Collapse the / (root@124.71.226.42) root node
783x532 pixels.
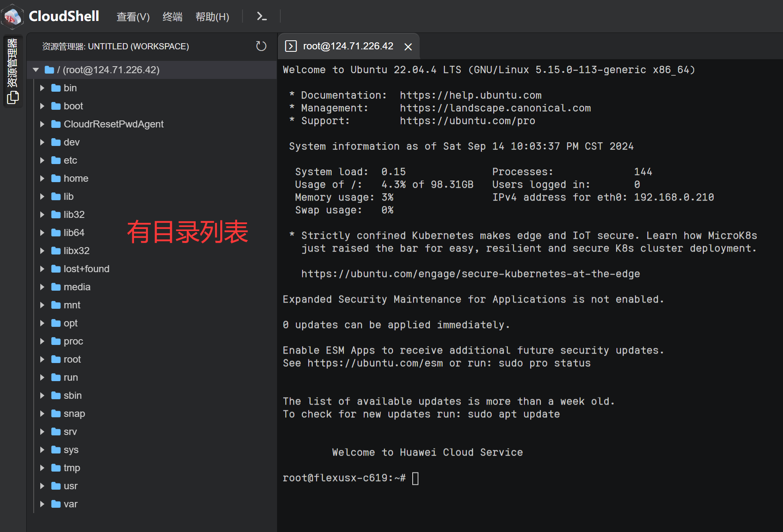pos(36,70)
